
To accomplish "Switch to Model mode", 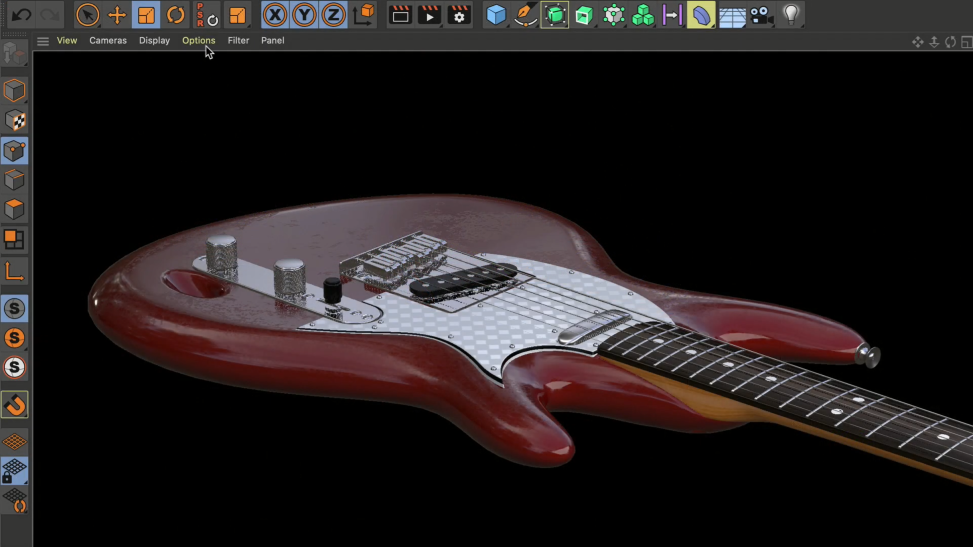I will click(14, 91).
